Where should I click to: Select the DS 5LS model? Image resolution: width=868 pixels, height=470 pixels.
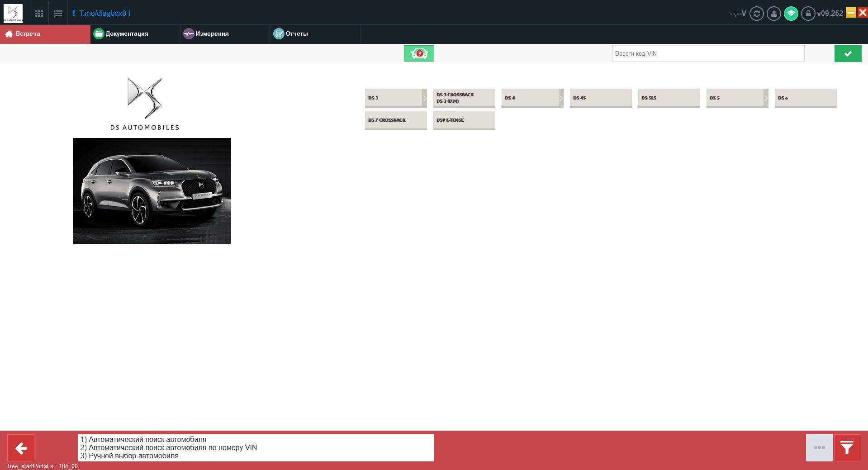pyautogui.click(x=669, y=98)
